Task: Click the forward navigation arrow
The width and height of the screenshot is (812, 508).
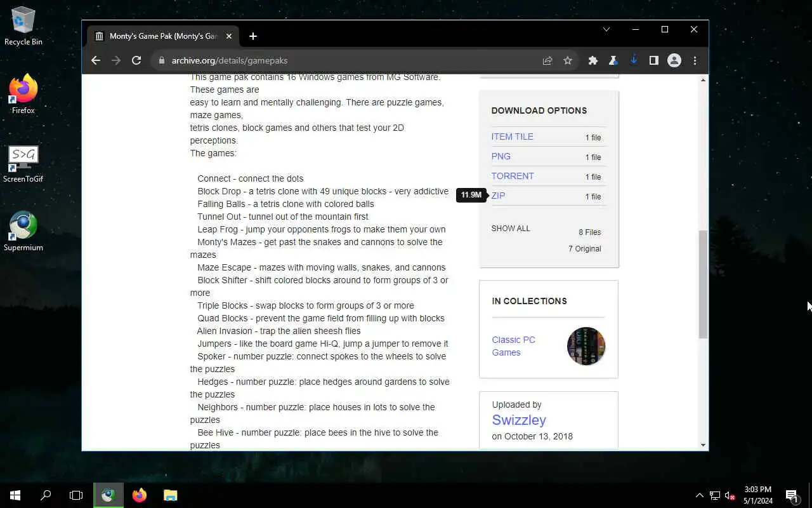Action: 116,60
